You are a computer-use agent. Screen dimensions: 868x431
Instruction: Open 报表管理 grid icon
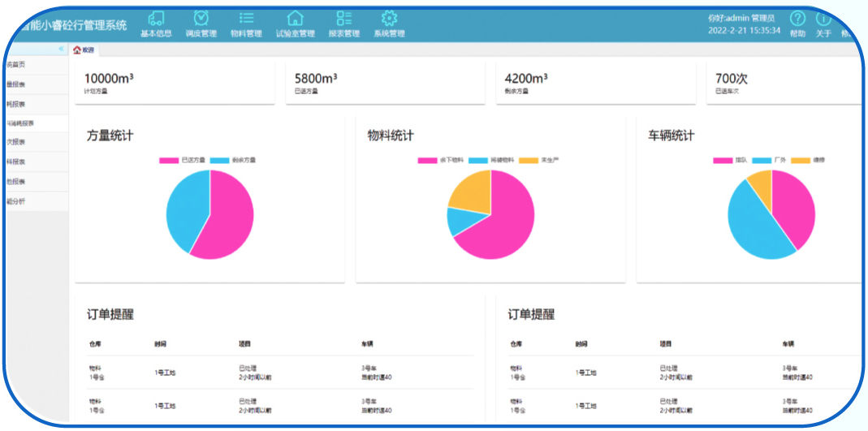tap(343, 19)
